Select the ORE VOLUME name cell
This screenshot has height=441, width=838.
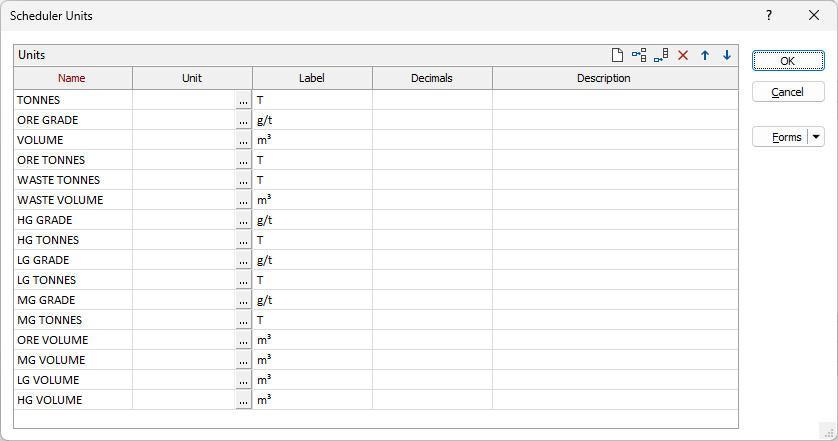73,340
